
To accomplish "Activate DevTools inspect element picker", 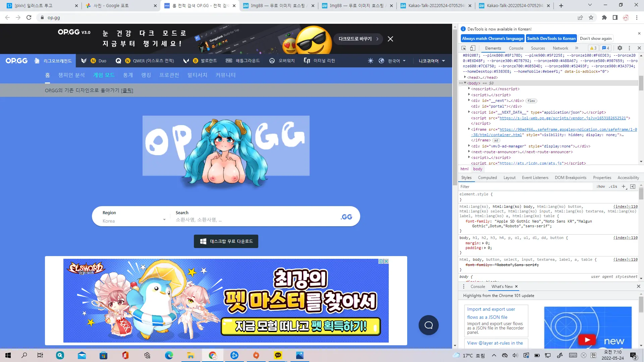I will (x=464, y=48).
